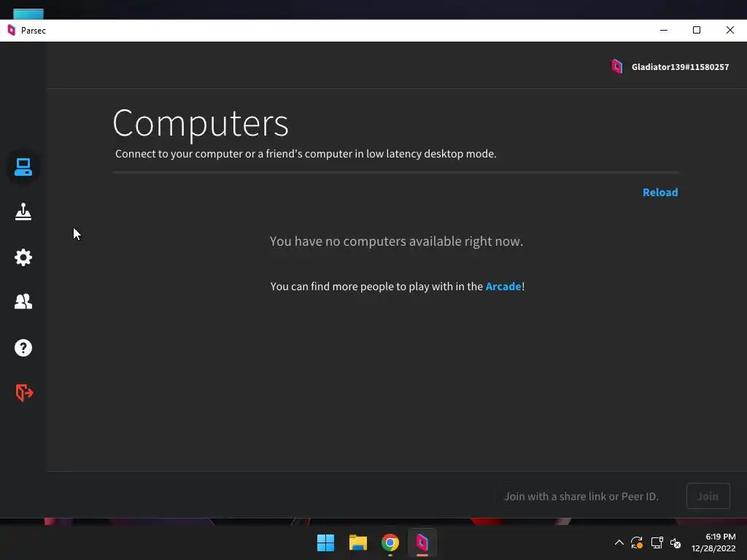The height and width of the screenshot is (560, 747).
Task: Click the Reload link
Action: click(659, 192)
